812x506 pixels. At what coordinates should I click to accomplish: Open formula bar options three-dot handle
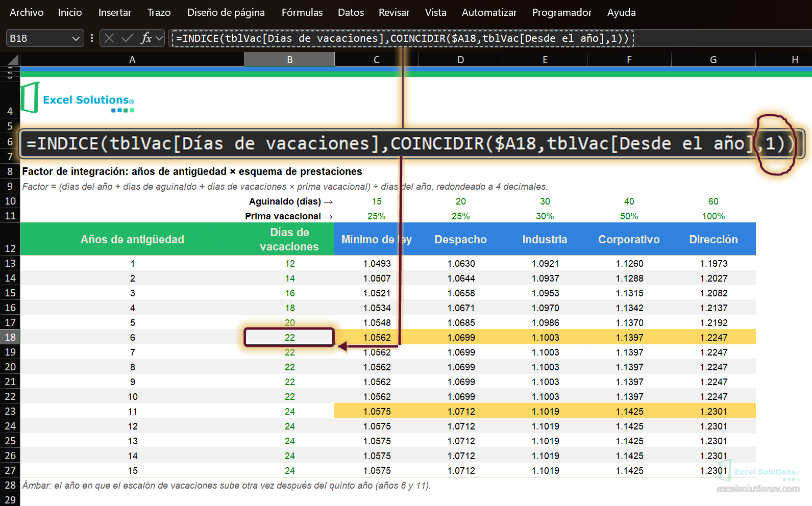click(x=92, y=38)
